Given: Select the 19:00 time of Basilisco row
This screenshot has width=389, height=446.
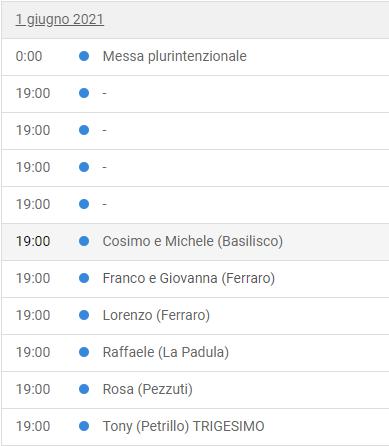Looking at the screenshot, I should [x=33, y=241].
